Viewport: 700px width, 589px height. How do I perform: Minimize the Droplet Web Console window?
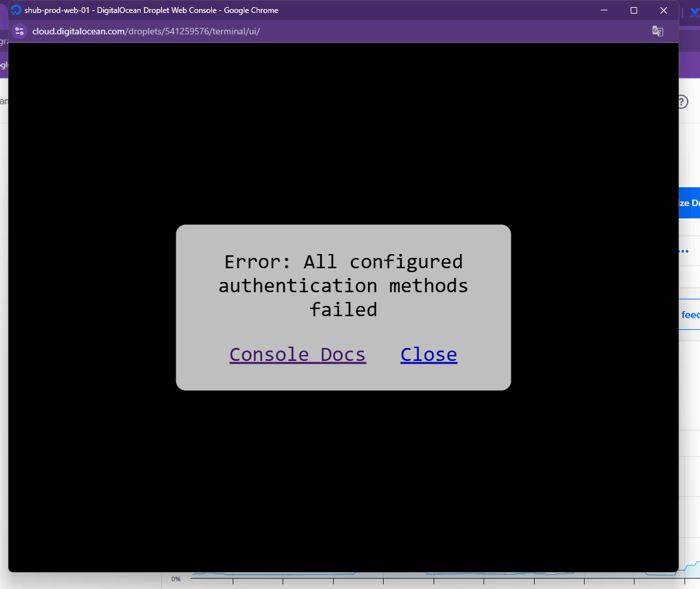click(604, 10)
